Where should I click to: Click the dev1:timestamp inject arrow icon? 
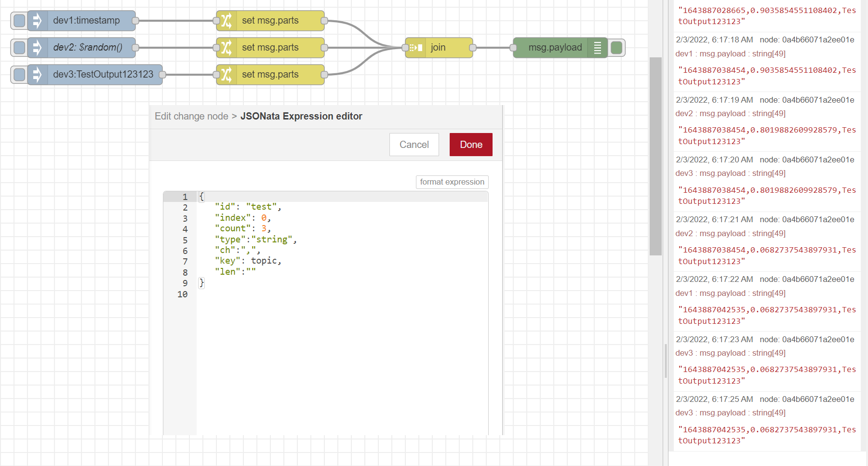tap(38, 21)
